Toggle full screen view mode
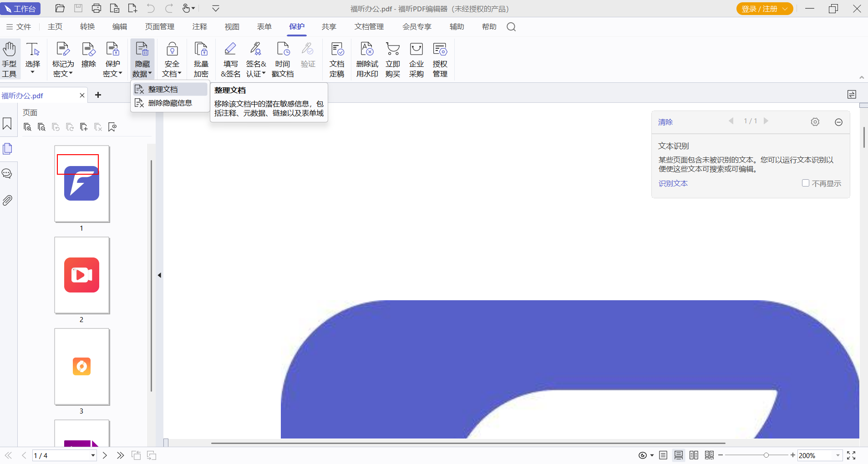Image resolution: width=868 pixels, height=464 pixels. (x=851, y=455)
